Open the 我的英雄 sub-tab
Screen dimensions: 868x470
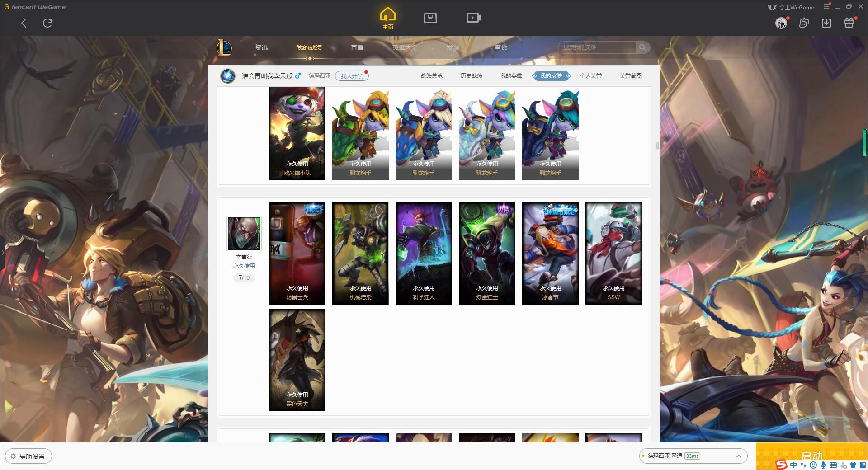coord(511,76)
